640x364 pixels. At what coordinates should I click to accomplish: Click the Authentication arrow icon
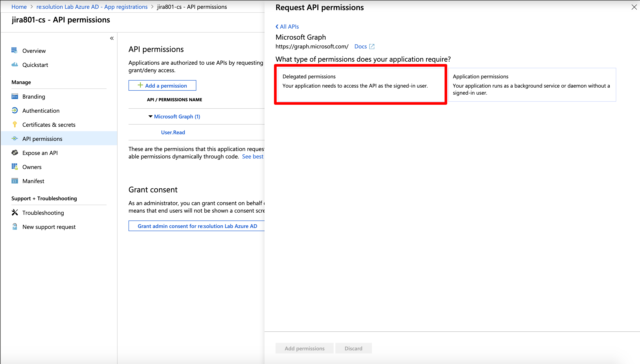tap(15, 110)
